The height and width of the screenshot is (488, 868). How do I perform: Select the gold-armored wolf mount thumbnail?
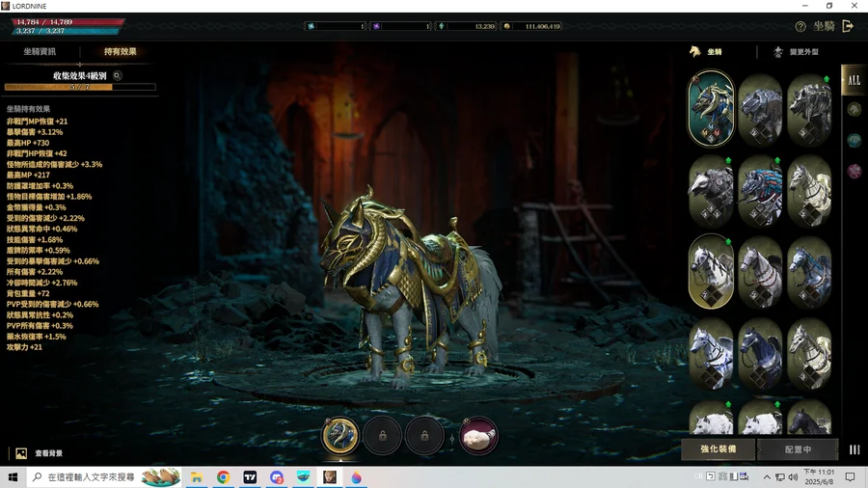(711, 108)
